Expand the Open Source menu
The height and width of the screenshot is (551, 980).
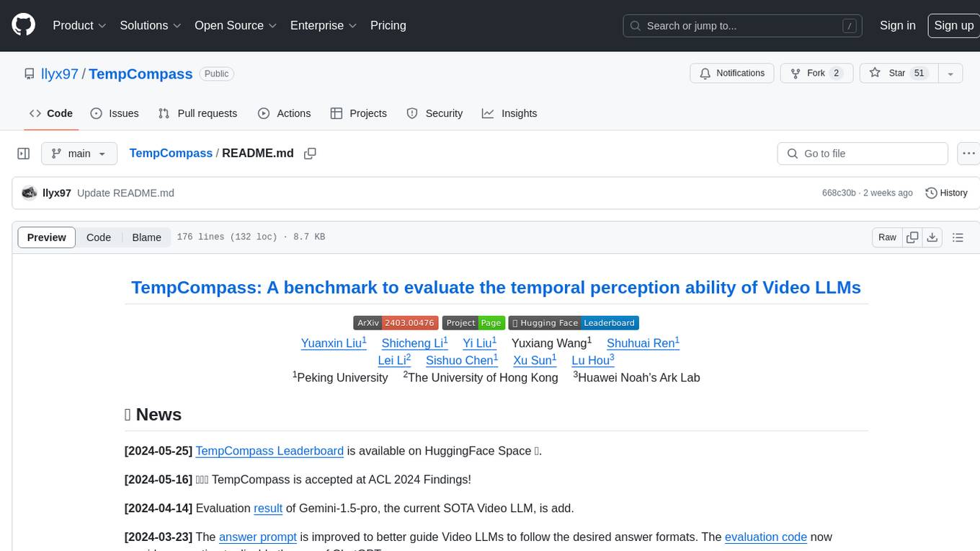[236, 25]
